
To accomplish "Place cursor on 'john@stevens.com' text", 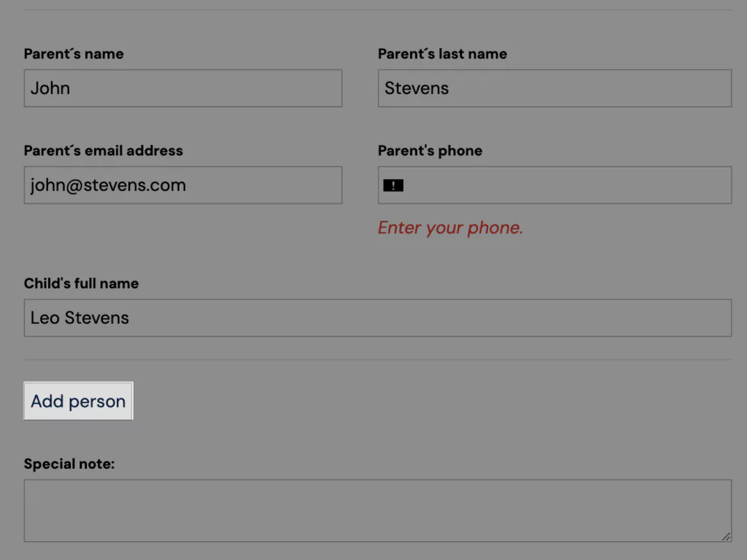I will pos(108,185).
